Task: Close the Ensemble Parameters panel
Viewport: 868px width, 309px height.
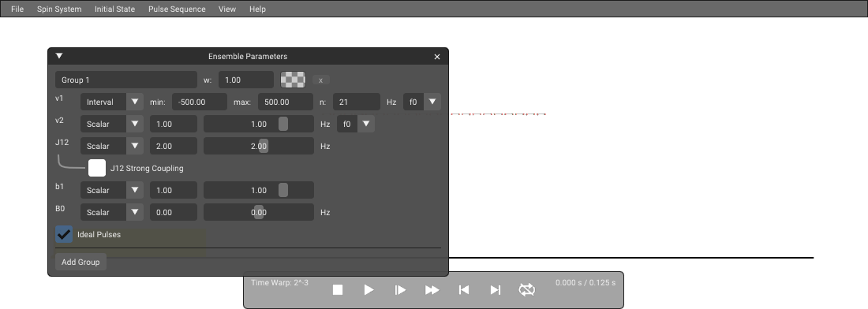Action: point(437,57)
